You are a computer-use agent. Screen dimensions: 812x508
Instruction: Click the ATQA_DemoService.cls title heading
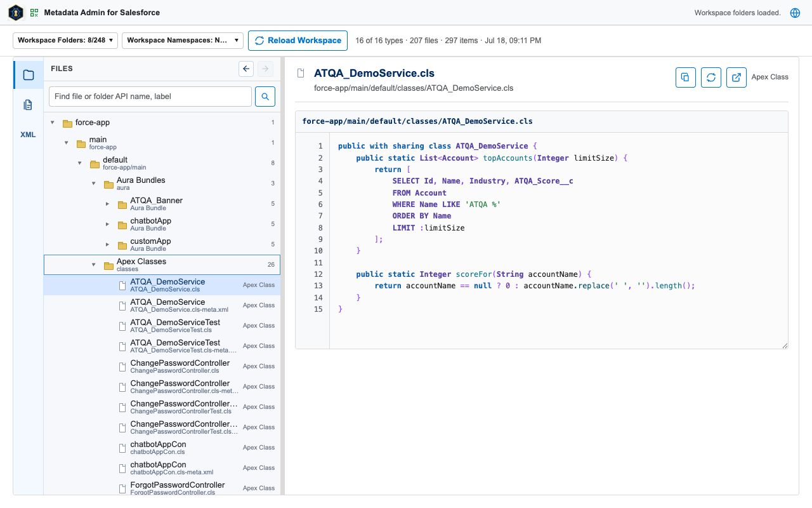pyautogui.click(x=374, y=73)
